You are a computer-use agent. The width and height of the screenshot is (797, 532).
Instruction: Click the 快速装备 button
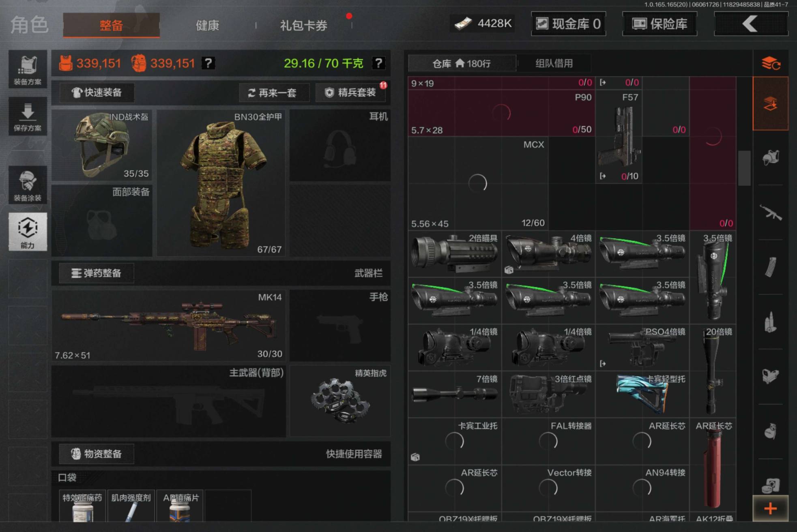97,92
